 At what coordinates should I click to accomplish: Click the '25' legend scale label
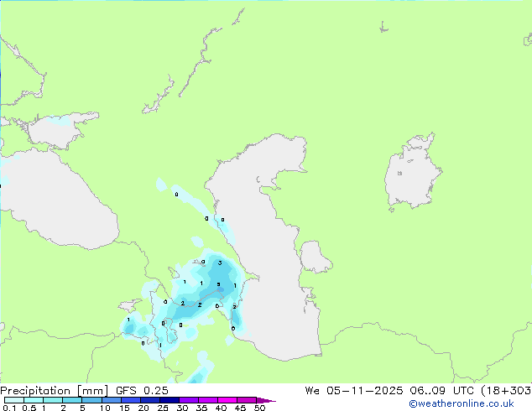point(163,408)
